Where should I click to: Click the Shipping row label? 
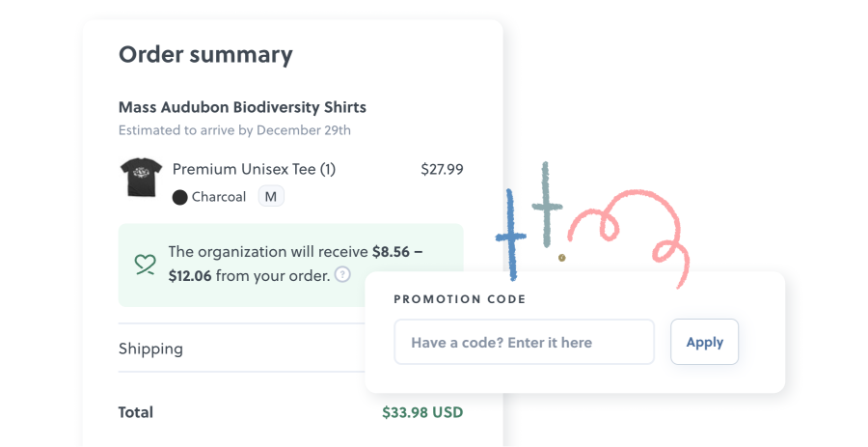(x=150, y=349)
